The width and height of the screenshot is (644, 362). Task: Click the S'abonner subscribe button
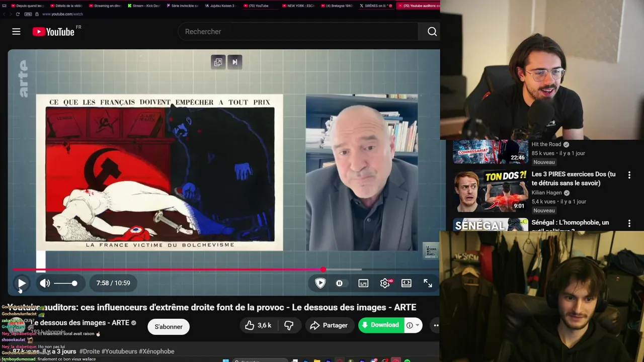coord(169,327)
